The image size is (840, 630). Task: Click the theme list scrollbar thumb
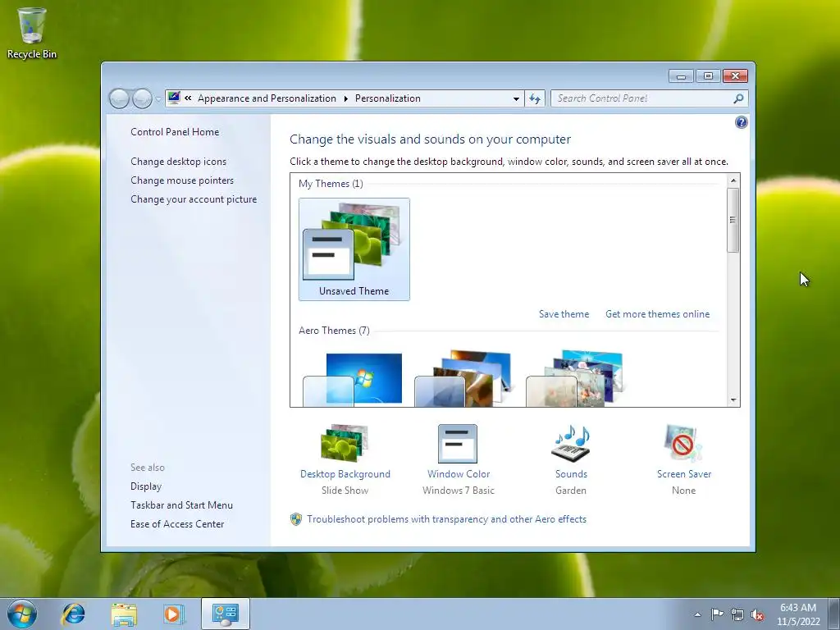(733, 220)
